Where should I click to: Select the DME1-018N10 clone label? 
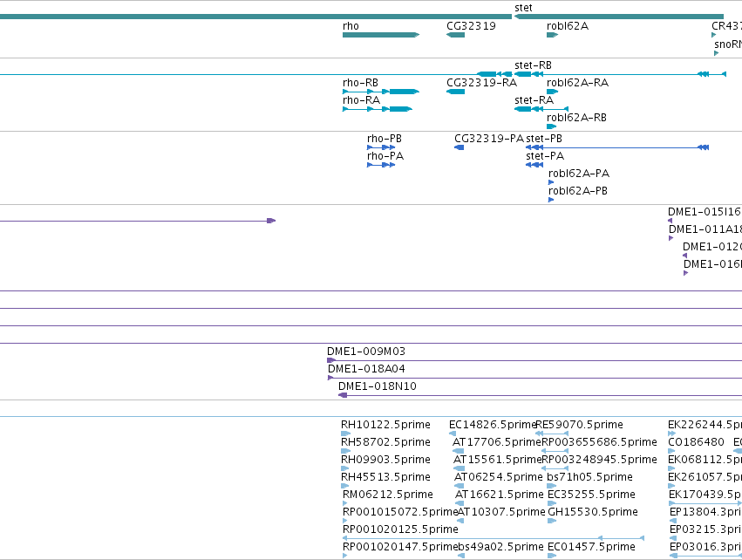(378, 386)
